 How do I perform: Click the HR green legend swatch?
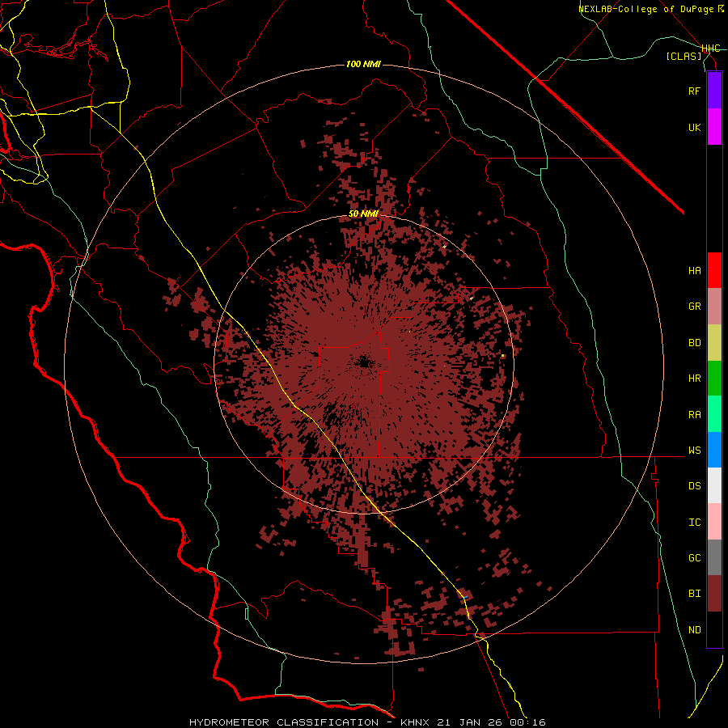point(714,378)
